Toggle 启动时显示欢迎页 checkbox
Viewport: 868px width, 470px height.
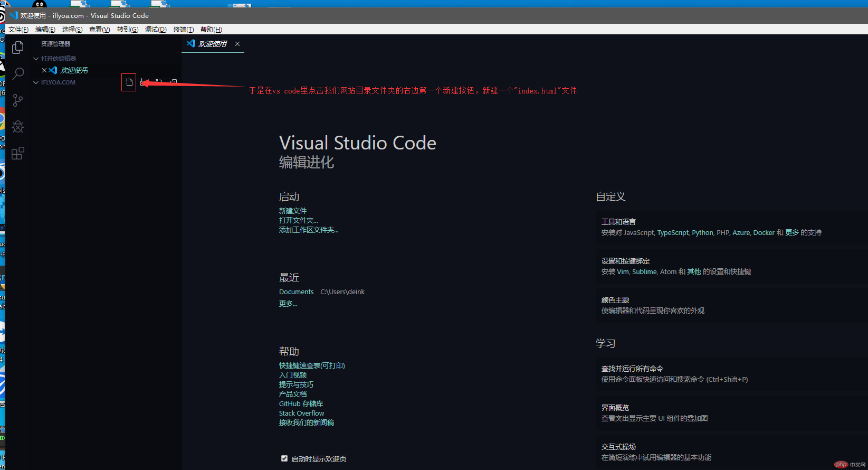284,458
